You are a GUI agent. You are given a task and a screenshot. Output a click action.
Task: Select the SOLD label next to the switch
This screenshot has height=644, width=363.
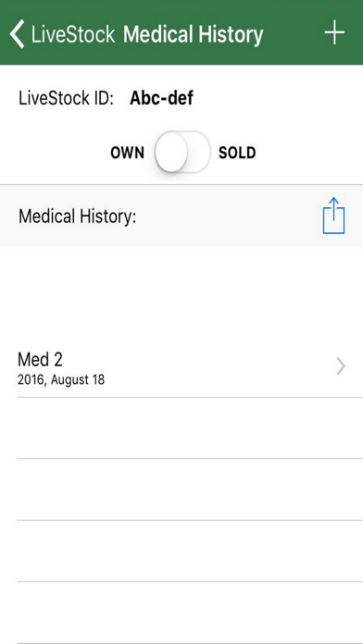(237, 153)
